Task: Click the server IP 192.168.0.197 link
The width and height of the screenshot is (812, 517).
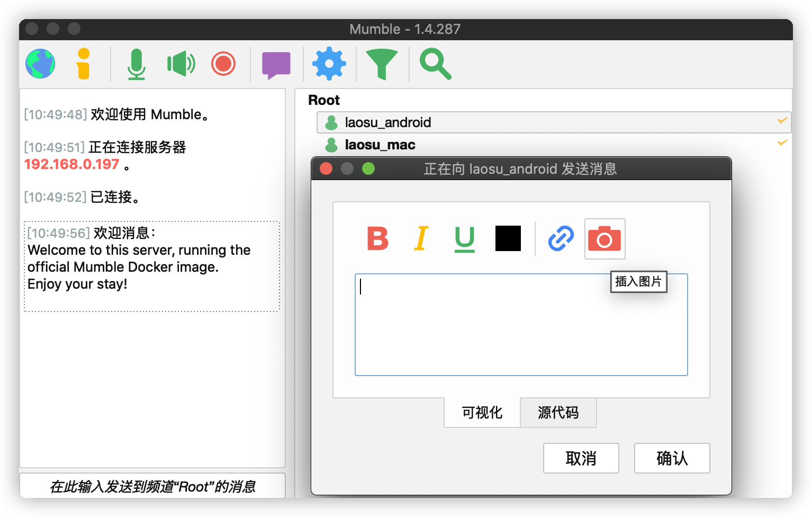Action: pos(72,164)
